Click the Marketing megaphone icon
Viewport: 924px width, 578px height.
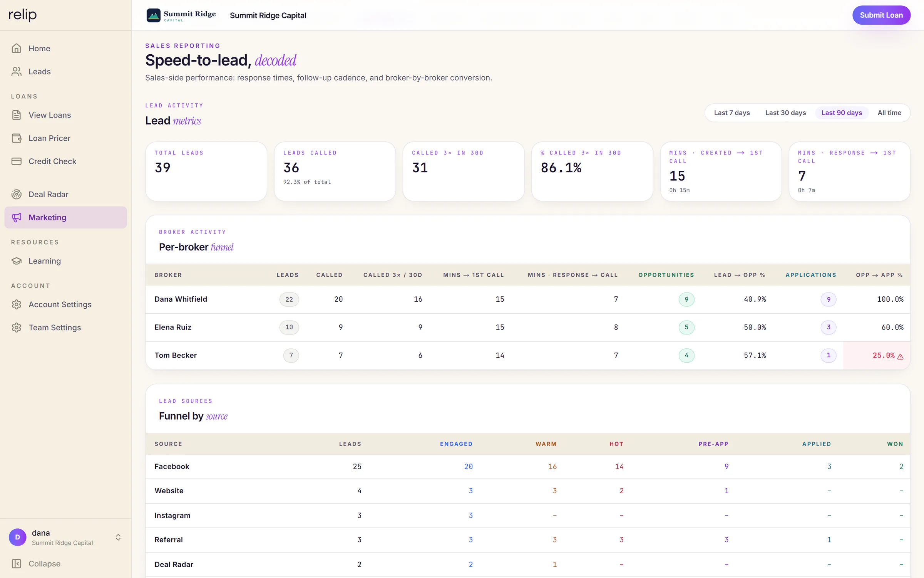[x=17, y=217]
